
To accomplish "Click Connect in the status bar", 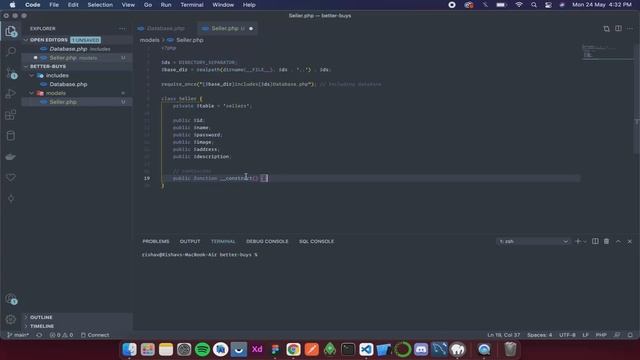I will coord(95,335).
